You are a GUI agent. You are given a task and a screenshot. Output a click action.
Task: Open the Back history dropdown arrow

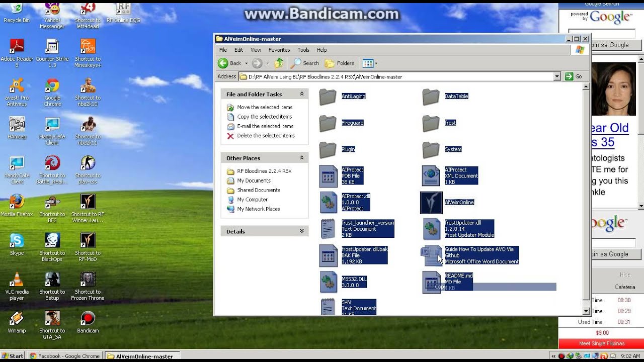coord(246,63)
